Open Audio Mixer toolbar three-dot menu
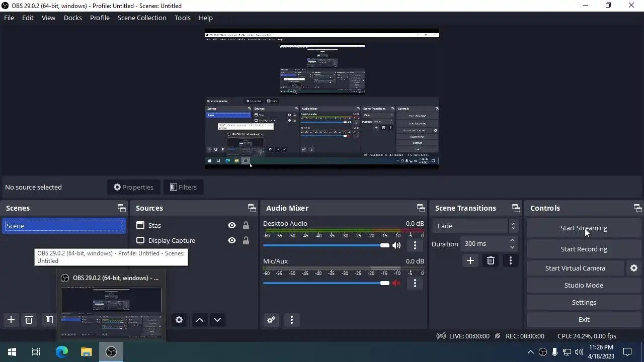The height and width of the screenshot is (362, 644). [292, 320]
